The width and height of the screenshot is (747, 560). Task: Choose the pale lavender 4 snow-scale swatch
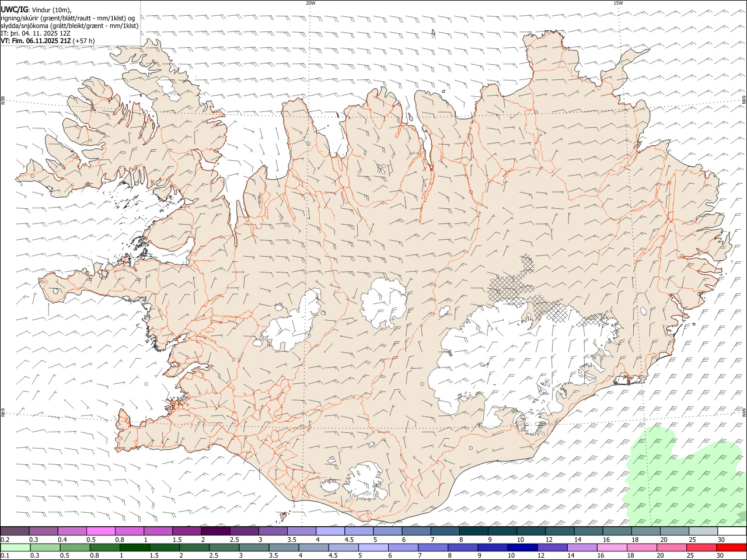(x=330, y=531)
